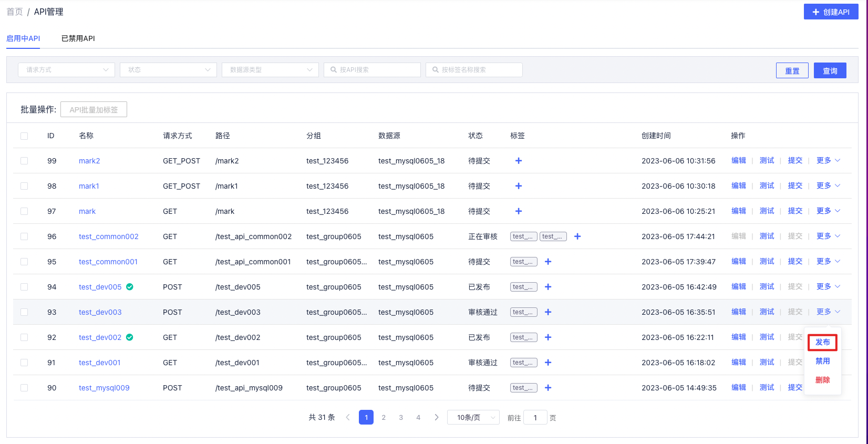Click the search icon in the API search box
The image size is (868, 444).
click(x=334, y=69)
